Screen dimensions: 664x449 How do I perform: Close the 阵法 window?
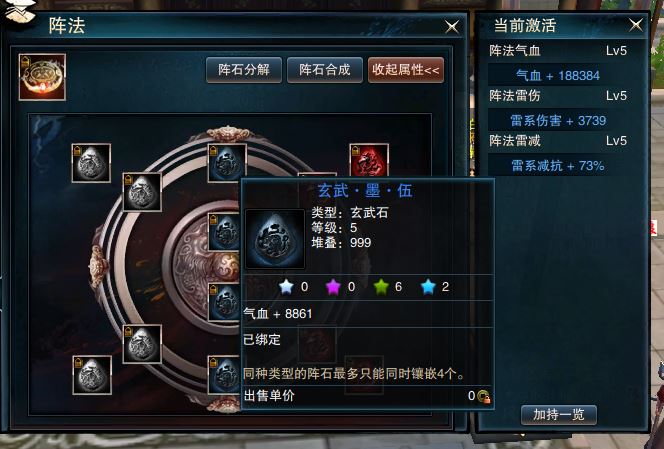coord(452,27)
